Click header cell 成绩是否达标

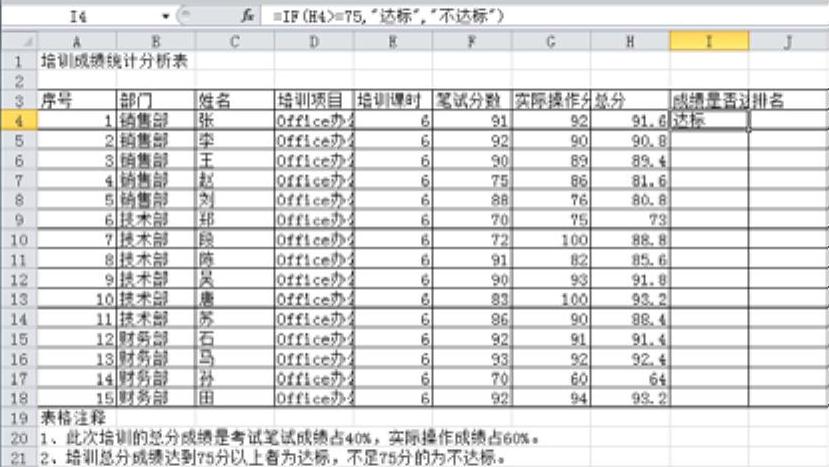(709, 100)
